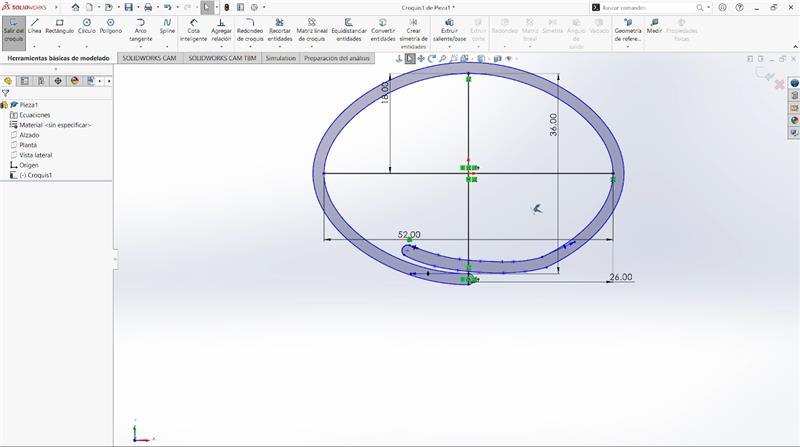Screen dimensions: 800x447
Task: Click the Undo icon
Action: pos(167,8)
